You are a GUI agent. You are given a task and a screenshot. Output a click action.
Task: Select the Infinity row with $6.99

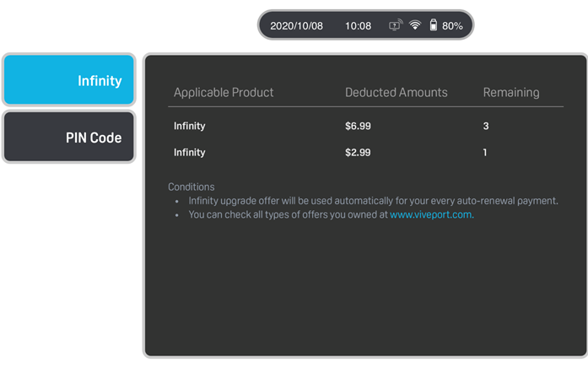pos(365,126)
